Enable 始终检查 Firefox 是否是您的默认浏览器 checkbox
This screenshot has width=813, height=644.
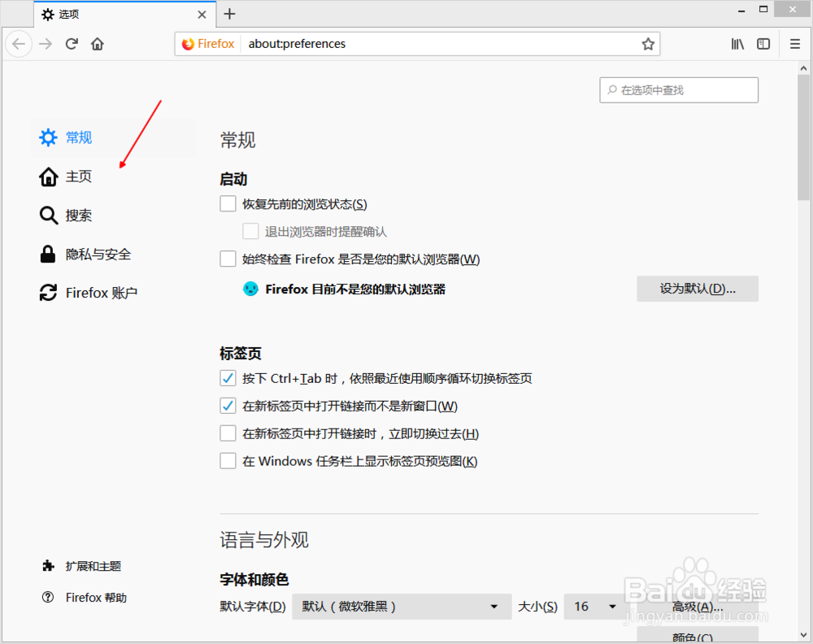click(x=228, y=259)
